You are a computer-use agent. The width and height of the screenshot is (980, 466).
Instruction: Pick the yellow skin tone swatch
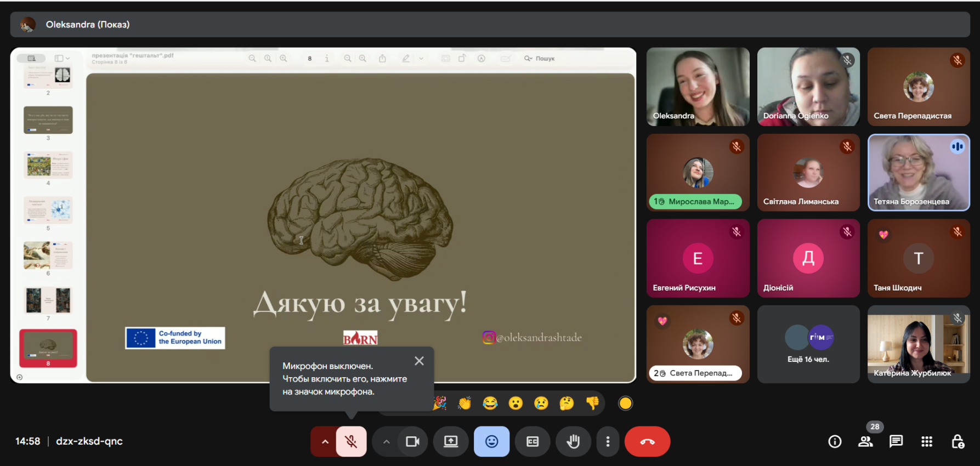tap(625, 404)
